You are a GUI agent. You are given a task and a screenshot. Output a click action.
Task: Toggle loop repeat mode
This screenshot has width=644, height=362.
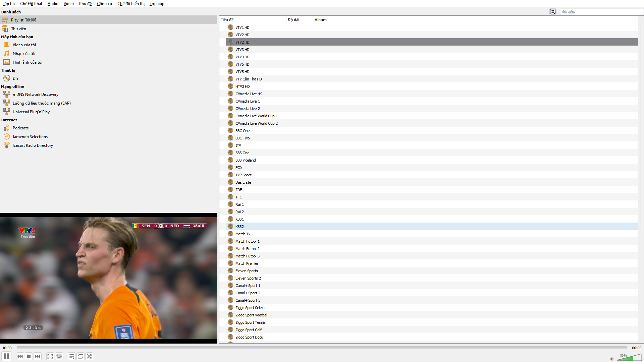[80, 356]
